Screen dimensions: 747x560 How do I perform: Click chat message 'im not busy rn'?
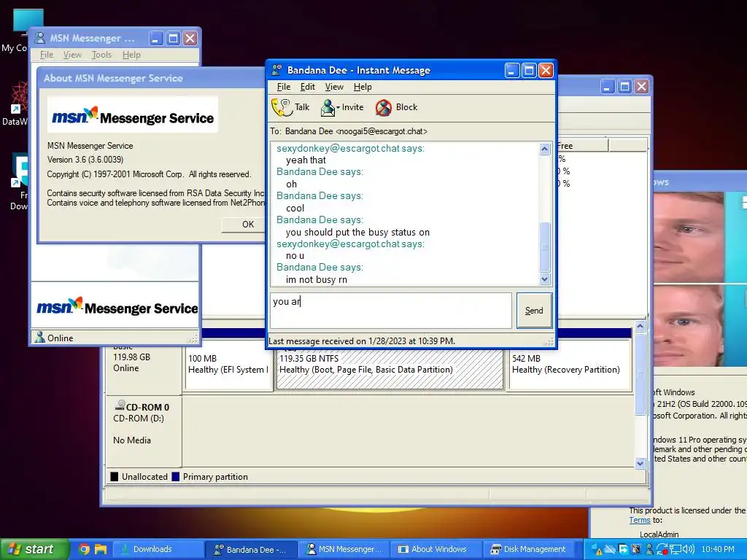[x=317, y=280]
